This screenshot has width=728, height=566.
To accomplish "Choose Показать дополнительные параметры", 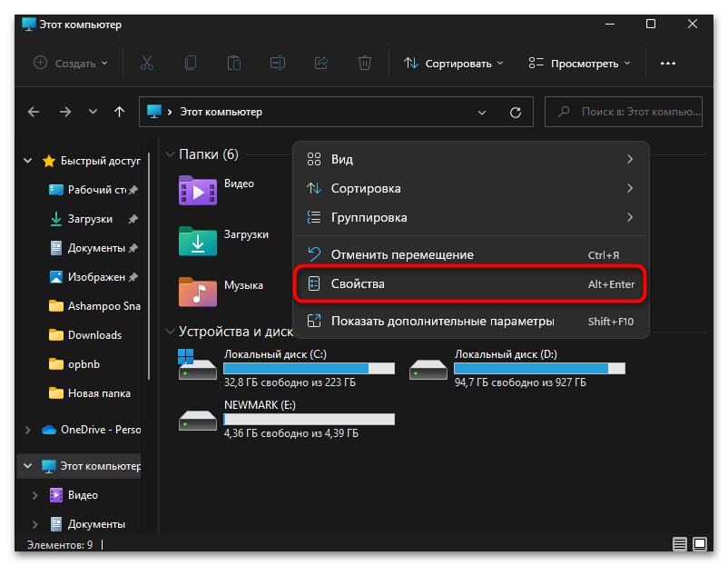I will point(471,321).
